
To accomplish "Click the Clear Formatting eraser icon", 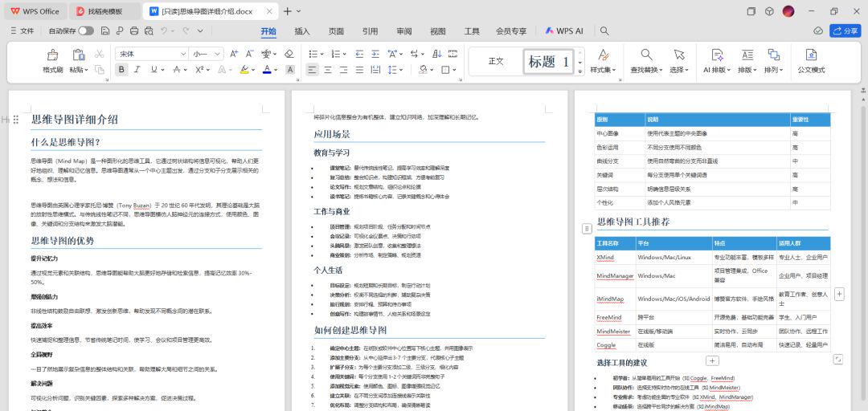I will pos(289,54).
